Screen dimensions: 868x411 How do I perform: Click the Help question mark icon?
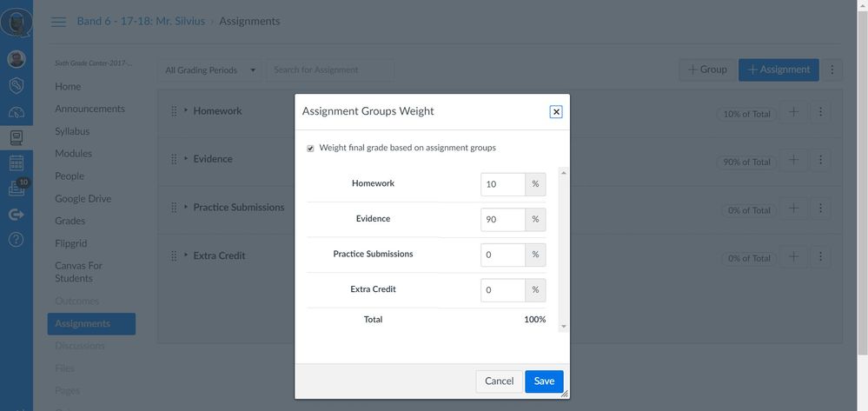coord(17,240)
